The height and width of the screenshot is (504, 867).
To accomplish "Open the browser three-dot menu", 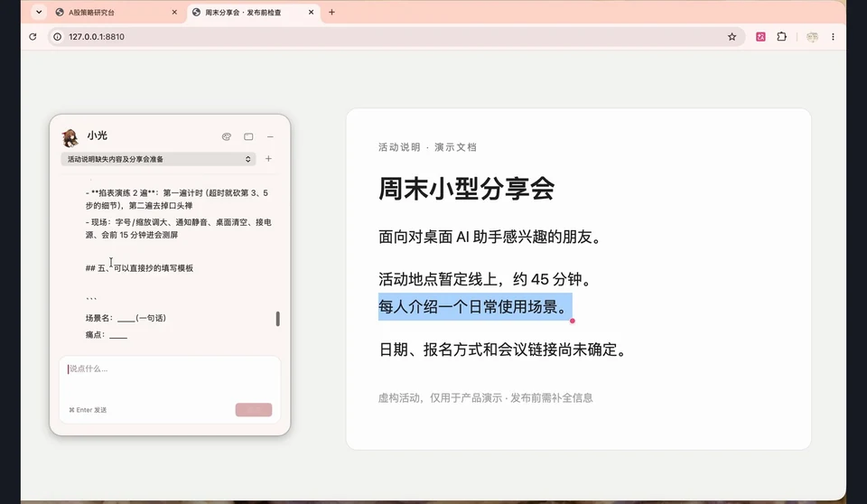I will [833, 36].
